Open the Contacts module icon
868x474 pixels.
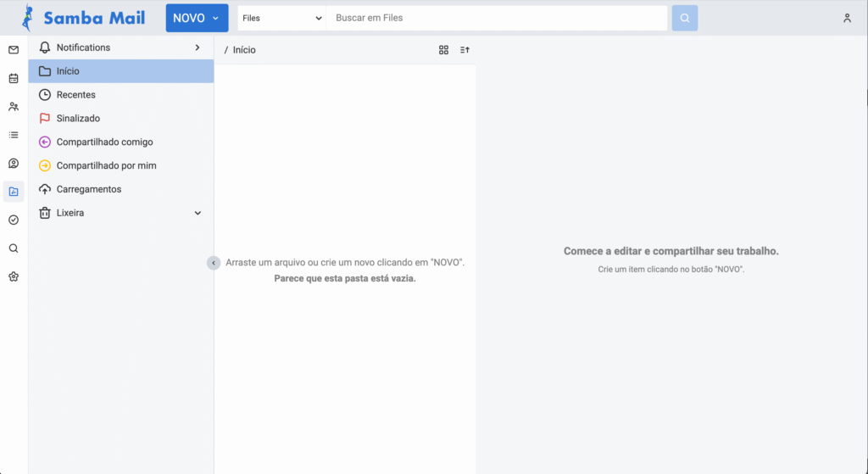14,107
